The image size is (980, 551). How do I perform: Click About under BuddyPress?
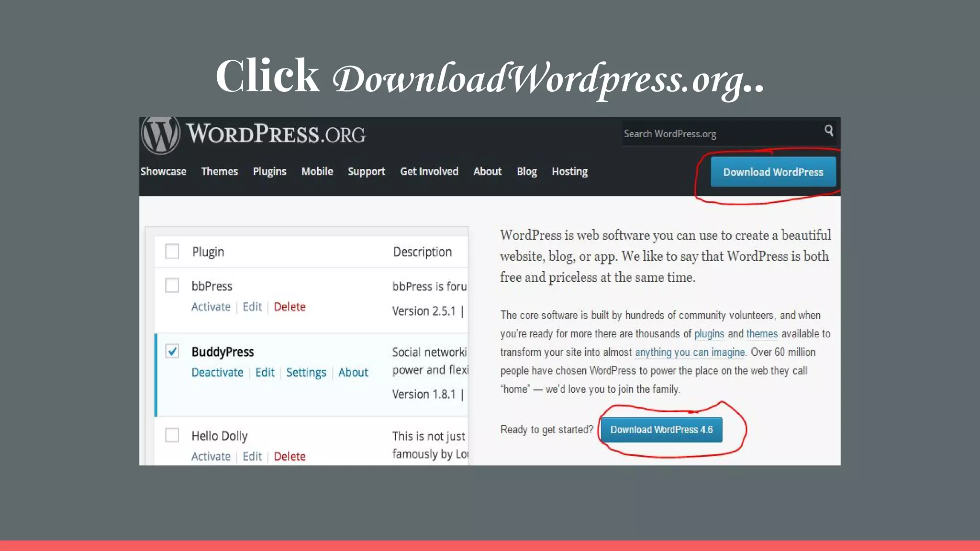[353, 372]
